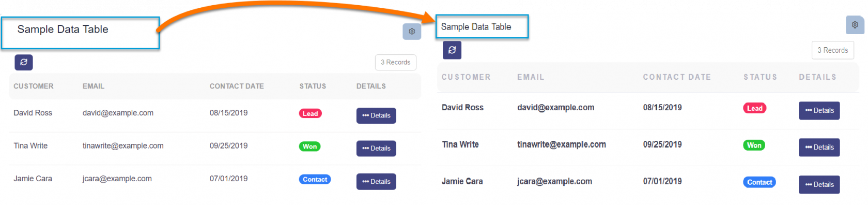
Task: Click the 3 Records label in left table
Action: point(396,62)
